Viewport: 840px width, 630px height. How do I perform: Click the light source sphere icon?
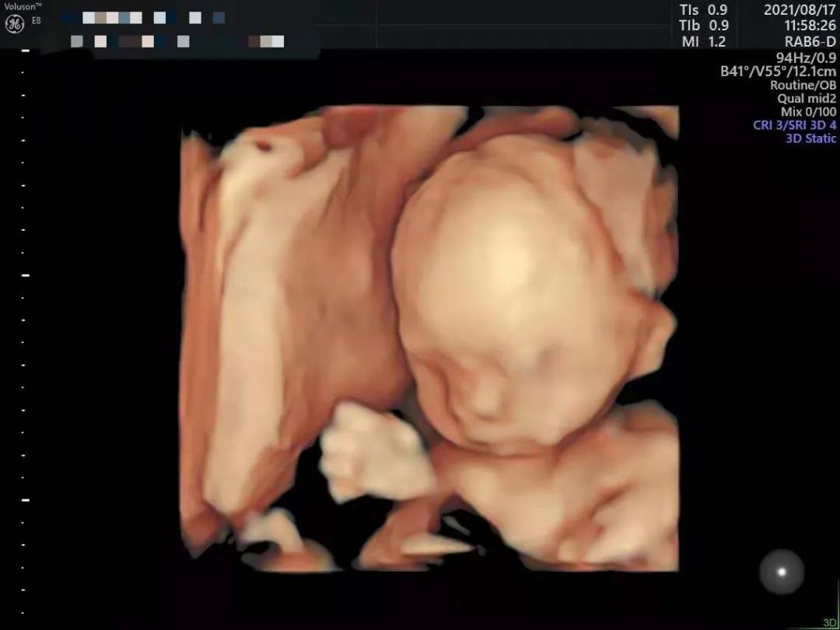tap(781, 572)
